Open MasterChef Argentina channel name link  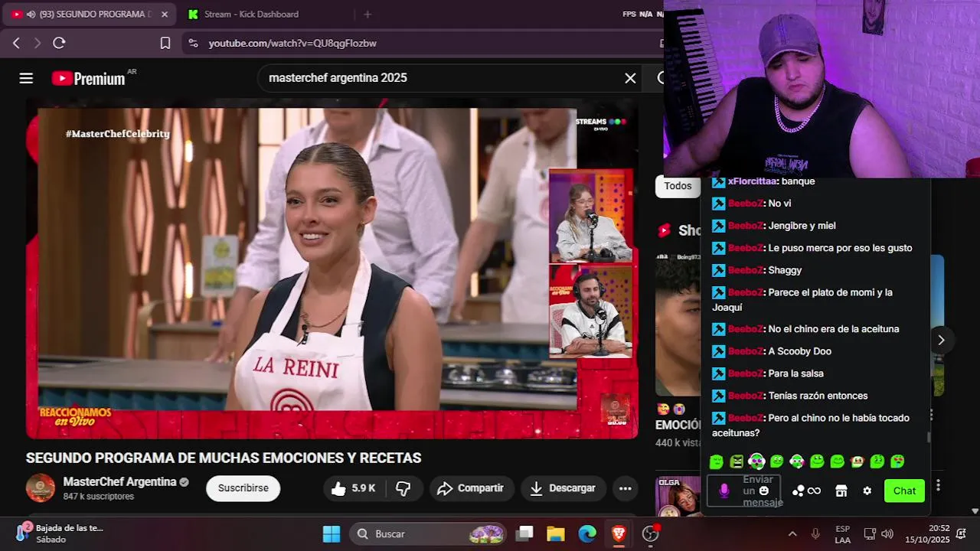(x=119, y=481)
